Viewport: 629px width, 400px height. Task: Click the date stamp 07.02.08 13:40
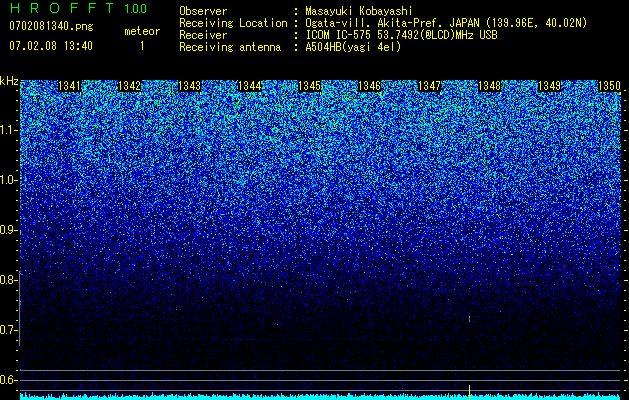(x=51, y=46)
